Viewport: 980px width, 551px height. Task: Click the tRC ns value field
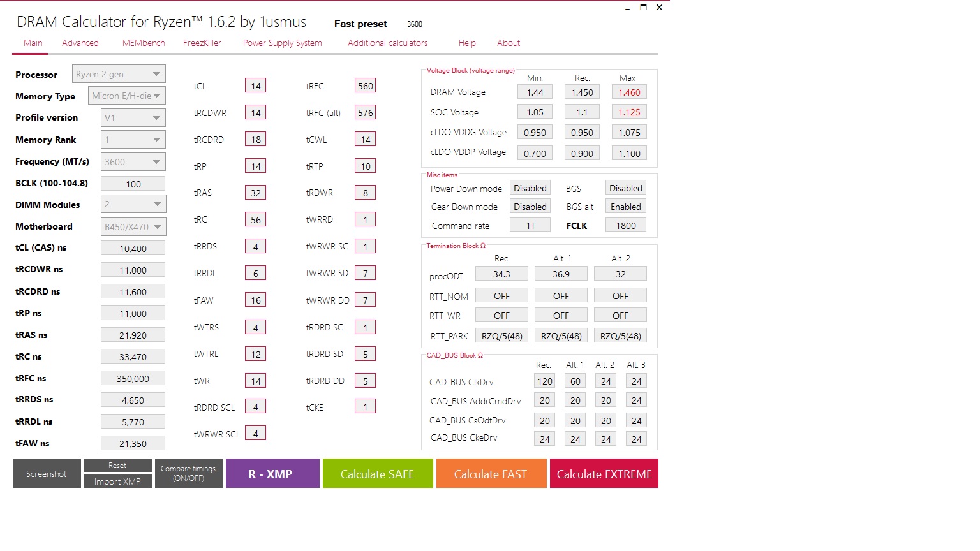click(x=133, y=356)
